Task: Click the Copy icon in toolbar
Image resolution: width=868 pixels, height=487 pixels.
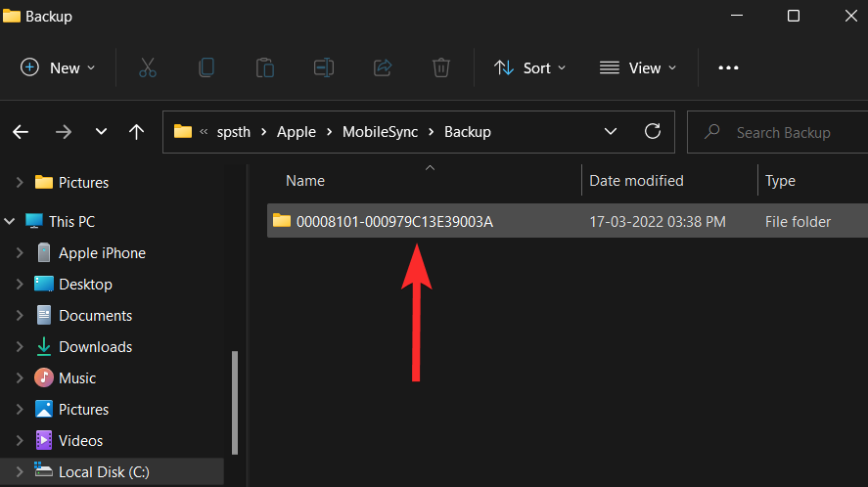Action: tap(206, 67)
